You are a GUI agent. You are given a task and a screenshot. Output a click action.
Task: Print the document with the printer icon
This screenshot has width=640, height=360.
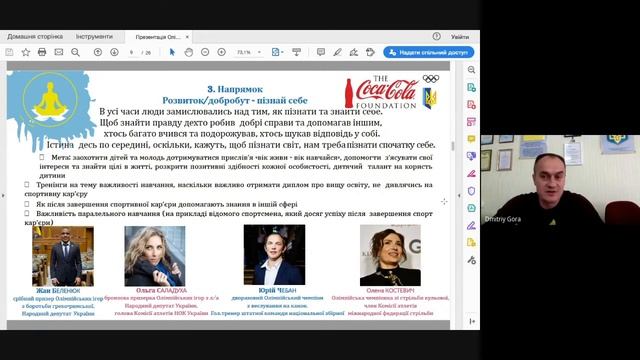pos(42,52)
